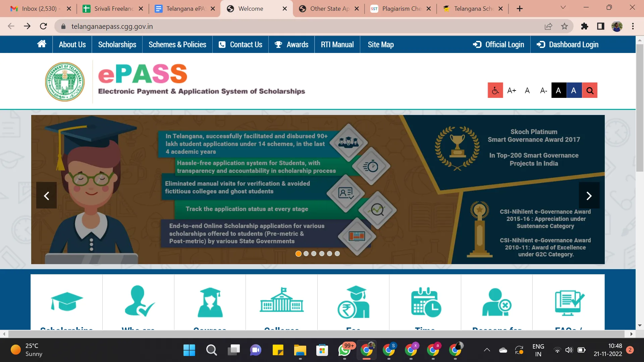Show previous banner slide

(x=46, y=195)
